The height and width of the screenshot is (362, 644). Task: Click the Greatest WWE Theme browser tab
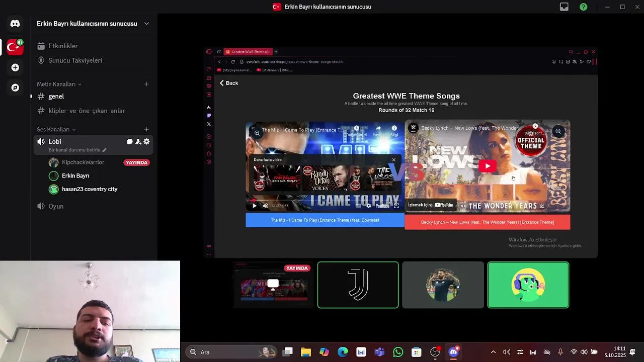(248, 51)
